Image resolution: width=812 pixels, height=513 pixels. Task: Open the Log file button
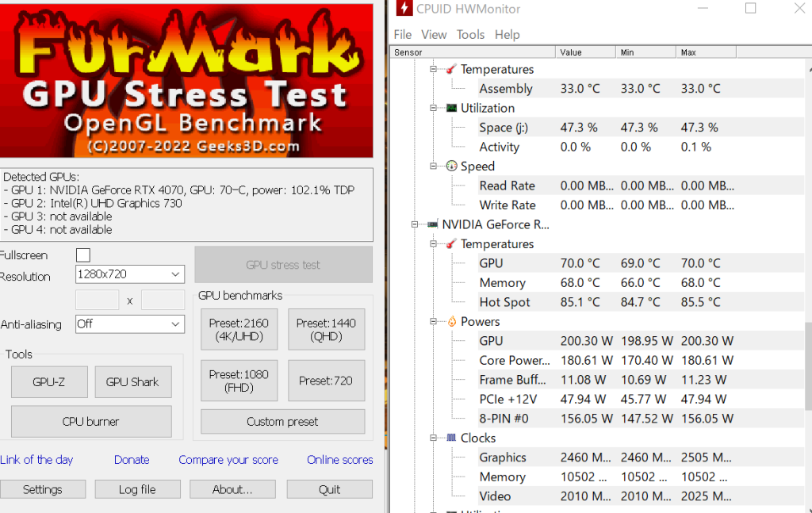[x=137, y=489]
